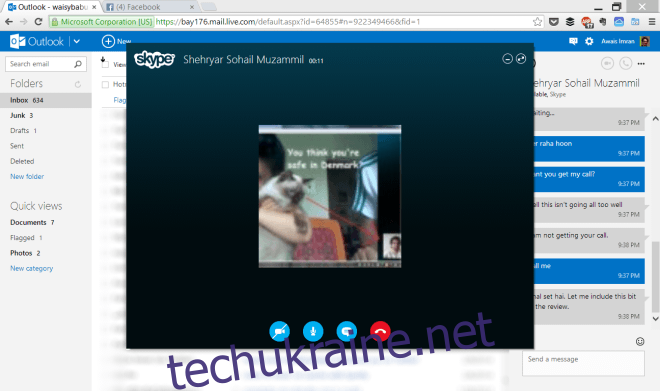Open Outlook settings gear icon
The image size is (660, 391).
pyautogui.click(x=589, y=41)
